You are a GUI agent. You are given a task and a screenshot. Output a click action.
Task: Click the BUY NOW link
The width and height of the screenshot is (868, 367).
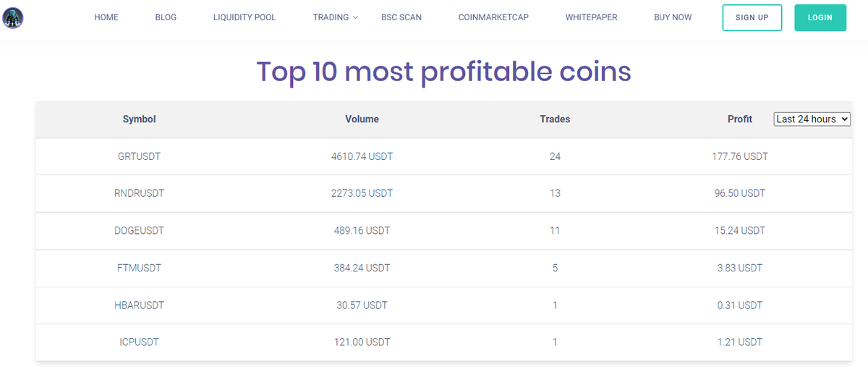click(673, 17)
